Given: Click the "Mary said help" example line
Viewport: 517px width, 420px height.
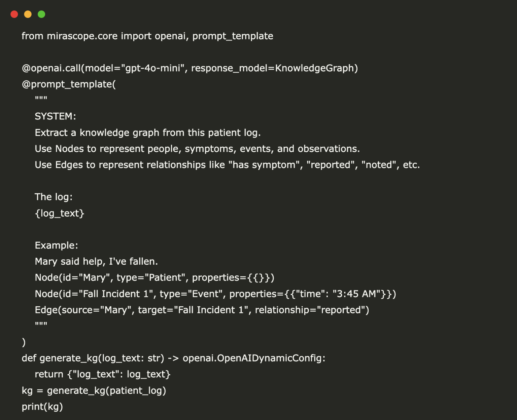Looking at the screenshot, I should [96, 261].
